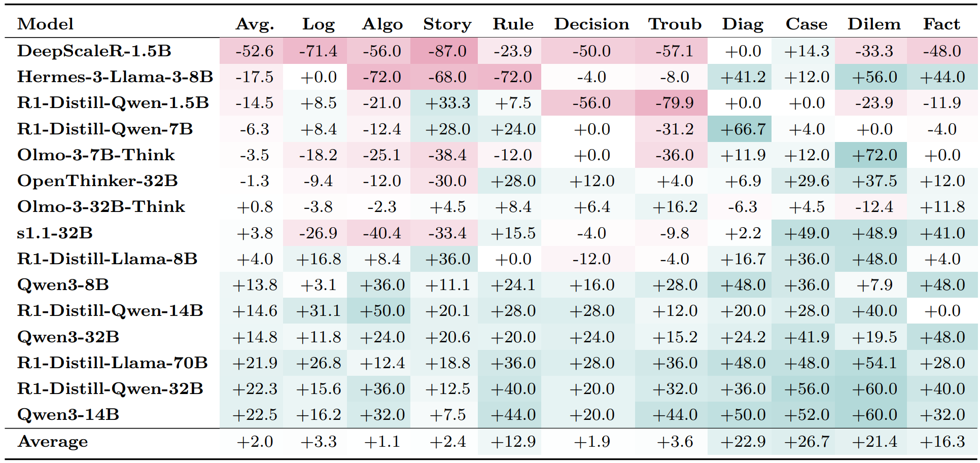Click the Average row label
Screen dimensions: 980x463
click(x=53, y=441)
